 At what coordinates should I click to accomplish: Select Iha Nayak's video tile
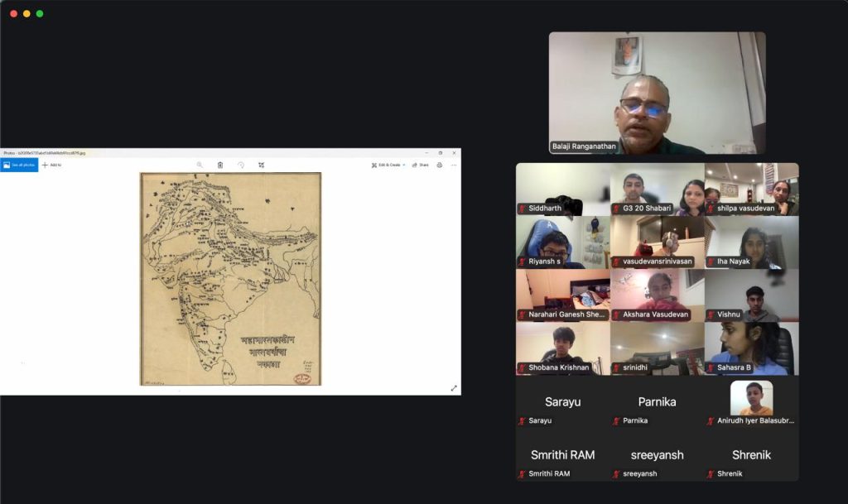point(751,242)
